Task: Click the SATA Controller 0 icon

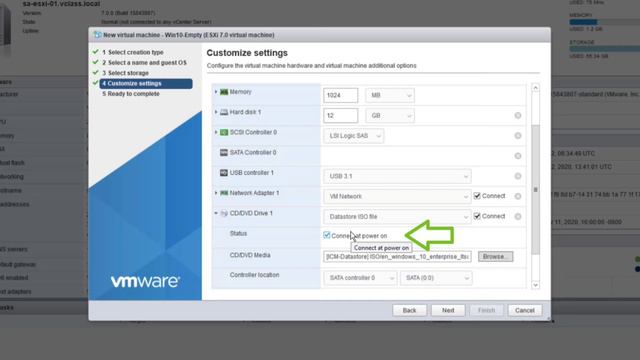Action: (224, 152)
